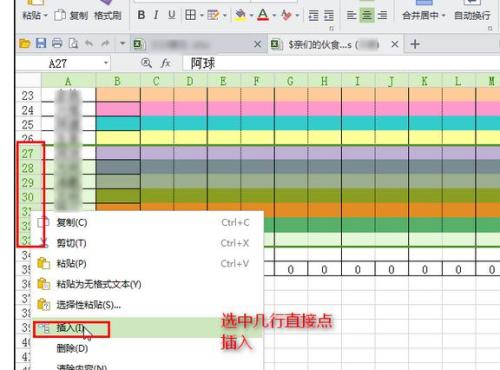This screenshot has width=500, height=370.
Task: Click the cell borders icon
Action: [x=191, y=15]
